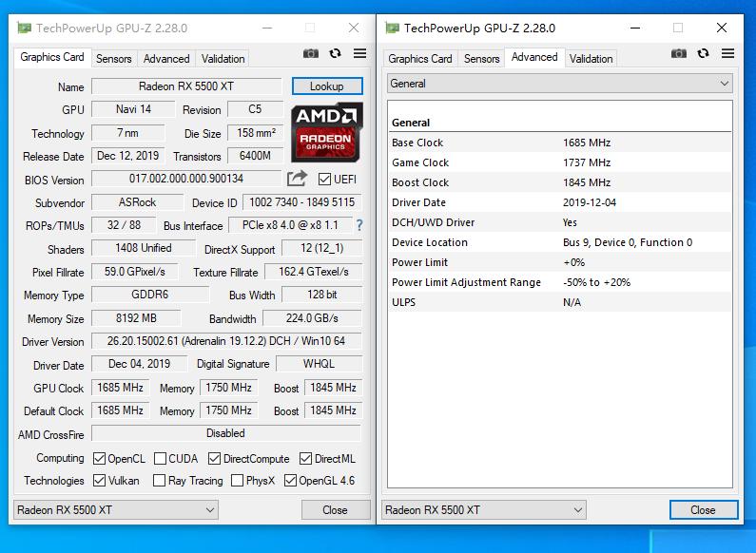This screenshot has width=756, height=553.
Task: Select the ULPS row
Action: point(560,302)
